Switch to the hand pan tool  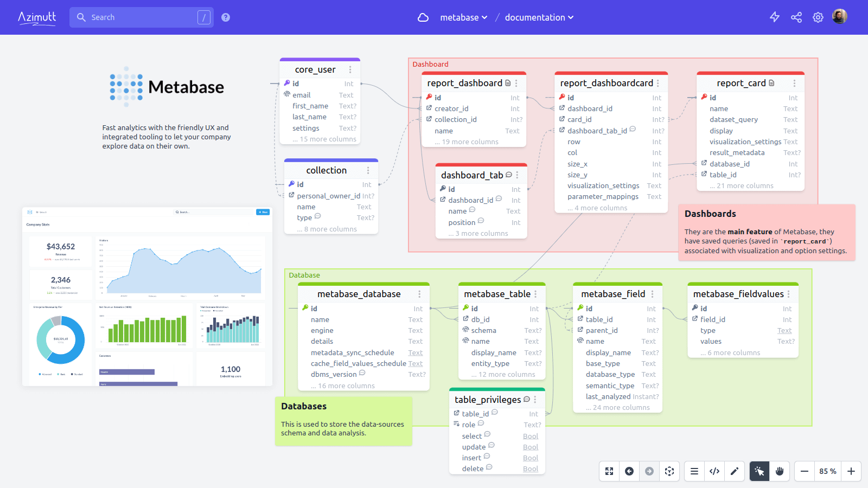(780, 471)
